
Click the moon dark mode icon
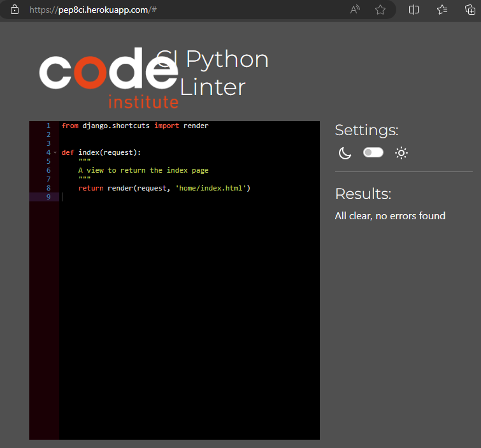(345, 153)
